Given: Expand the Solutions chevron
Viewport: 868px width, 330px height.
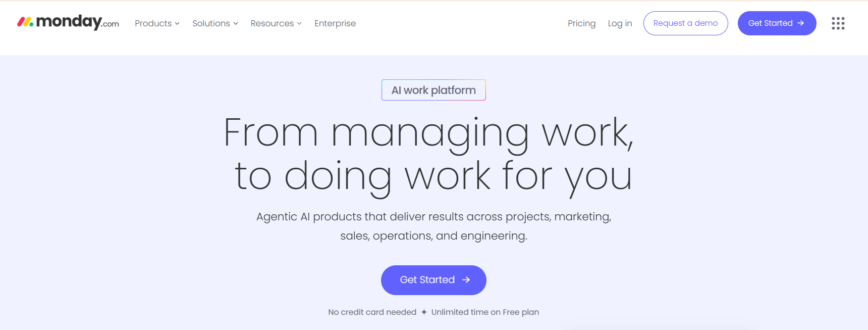Looking at the screenshot, I should [236, 24].
